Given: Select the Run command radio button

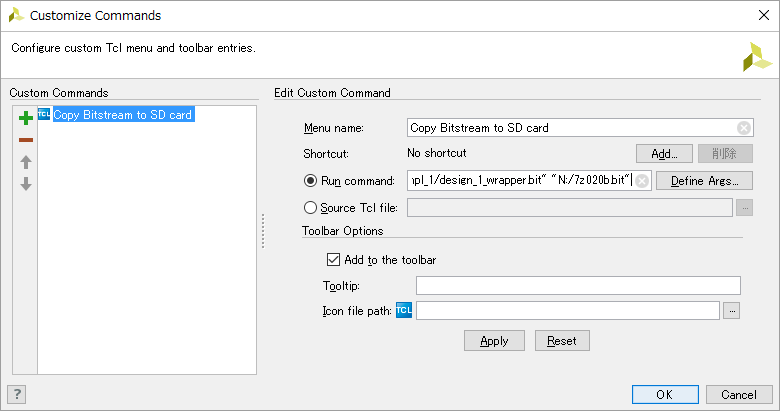Looking at the screenshot, I should click(310, 181).
